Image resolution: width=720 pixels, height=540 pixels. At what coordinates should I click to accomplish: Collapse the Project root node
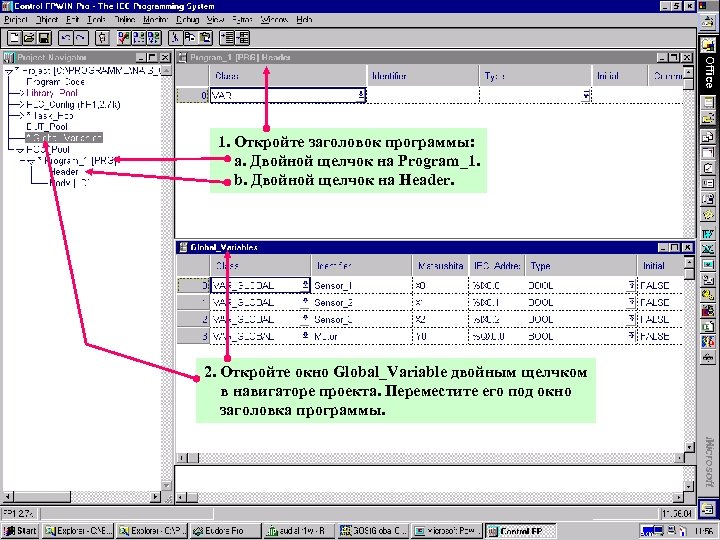(x=9, y=71)
